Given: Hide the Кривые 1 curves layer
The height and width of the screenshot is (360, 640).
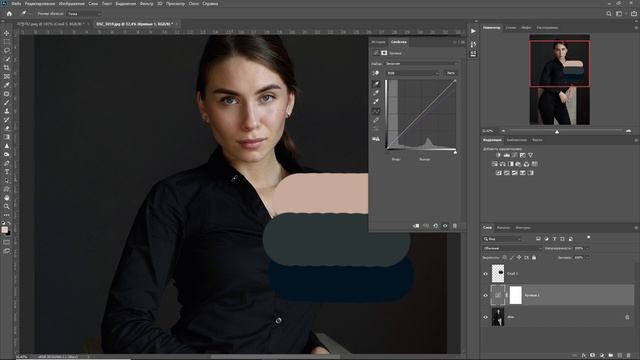Looking at the screenshot, I should [x=486, y=295].
